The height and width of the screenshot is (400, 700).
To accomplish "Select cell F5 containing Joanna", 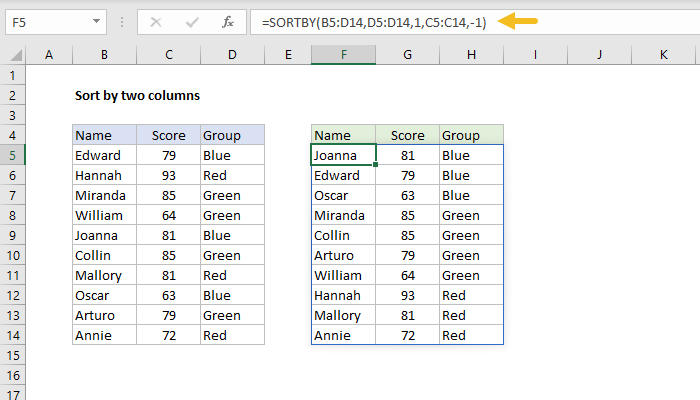I will tap(343, 155).
